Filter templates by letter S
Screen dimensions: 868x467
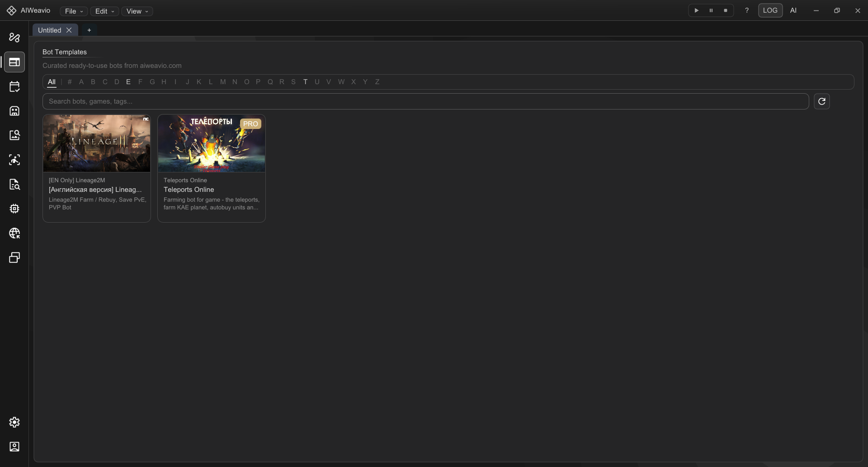pos(293,82)
